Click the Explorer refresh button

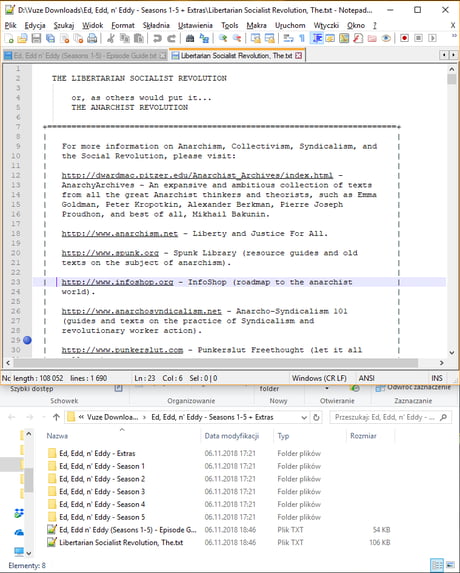point(316,417)
